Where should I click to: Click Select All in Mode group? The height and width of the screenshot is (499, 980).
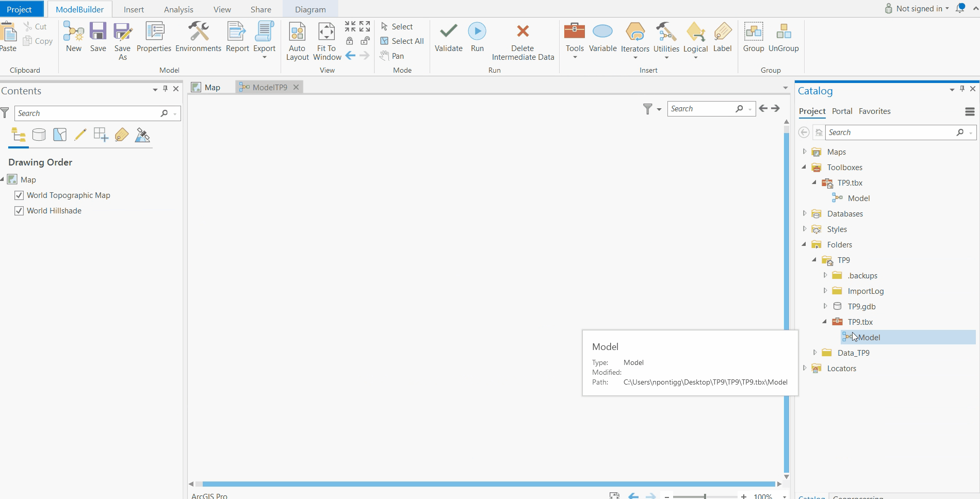(402, 41)
